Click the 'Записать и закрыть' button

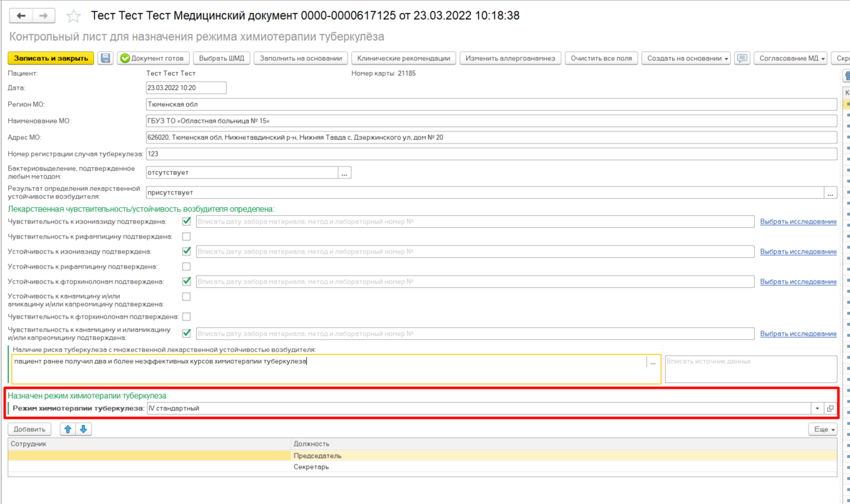point(51,58)
